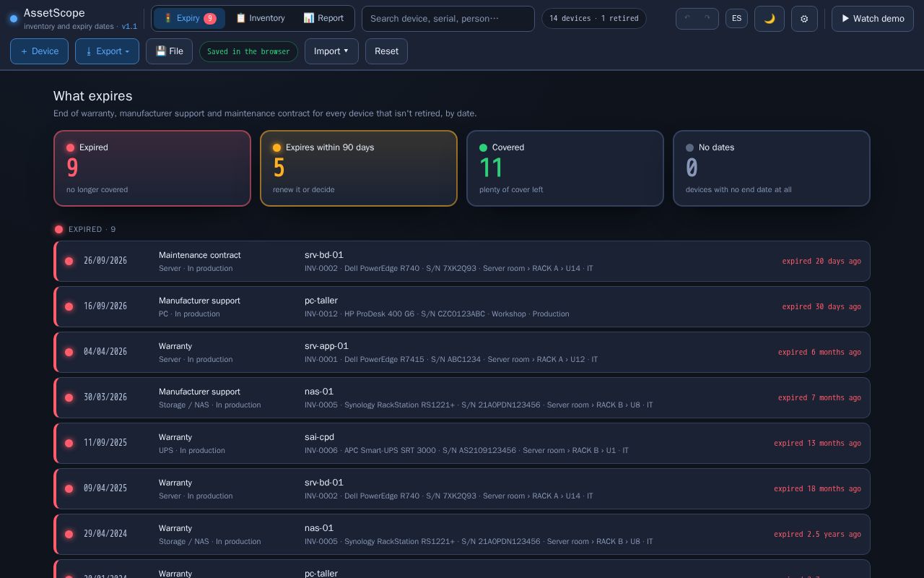Open the Import dropdown menu
The width and height of the screenshot is (924, 578).
331,51
